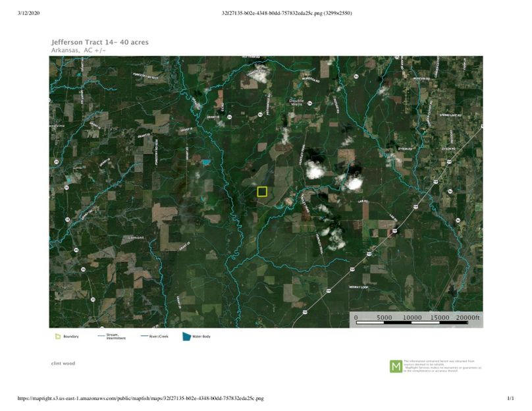The width and height of the screenshot is (532, 411).
Task: Click the Double Wells place label
Action: point(298,102)
